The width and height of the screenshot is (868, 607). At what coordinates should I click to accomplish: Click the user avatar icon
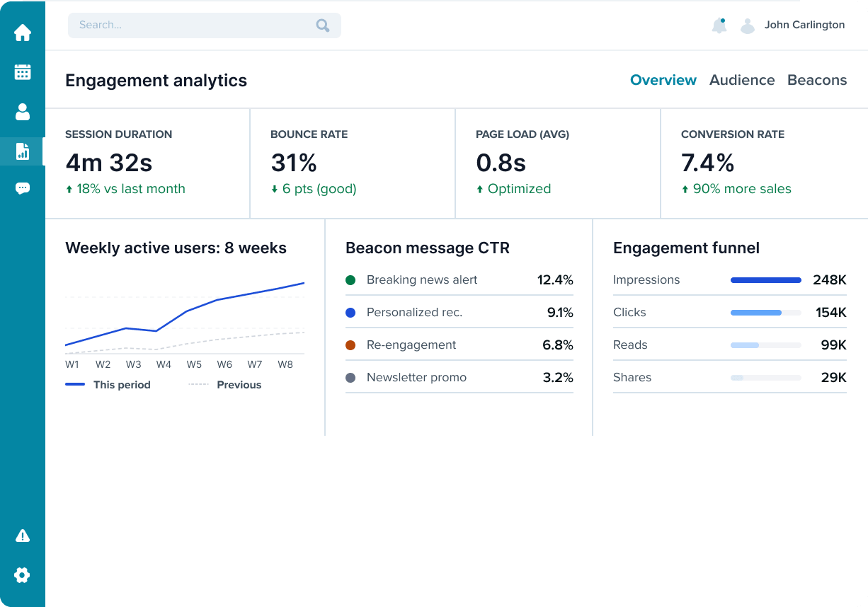tap(748, 26)
